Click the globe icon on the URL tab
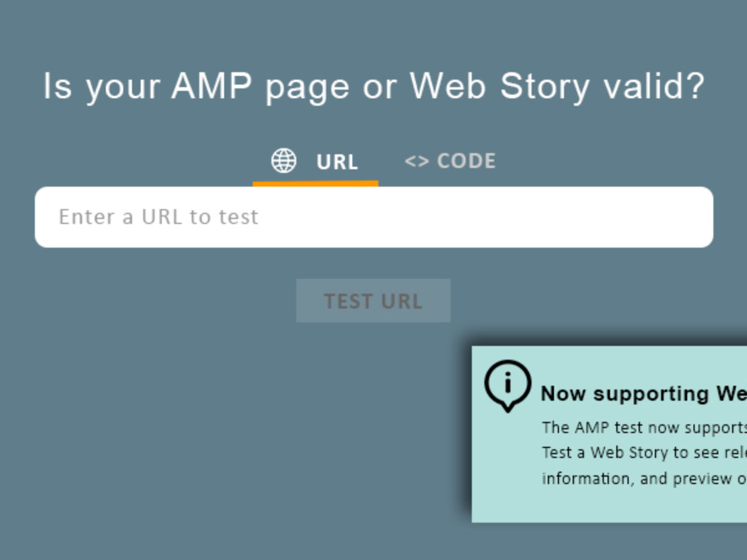This screenshot has width=747, height=560. pyautogui.click(x=284, y=161)
